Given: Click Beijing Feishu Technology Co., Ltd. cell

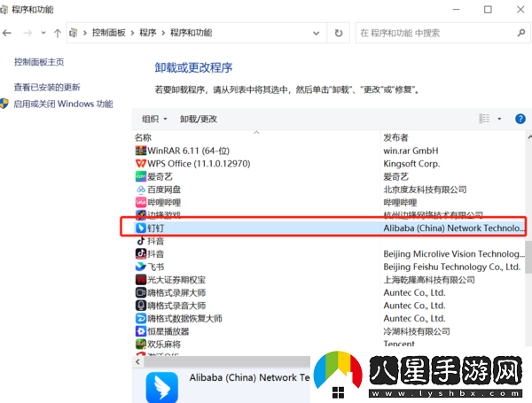Looking at the screenshot, I should click(452, 267).
